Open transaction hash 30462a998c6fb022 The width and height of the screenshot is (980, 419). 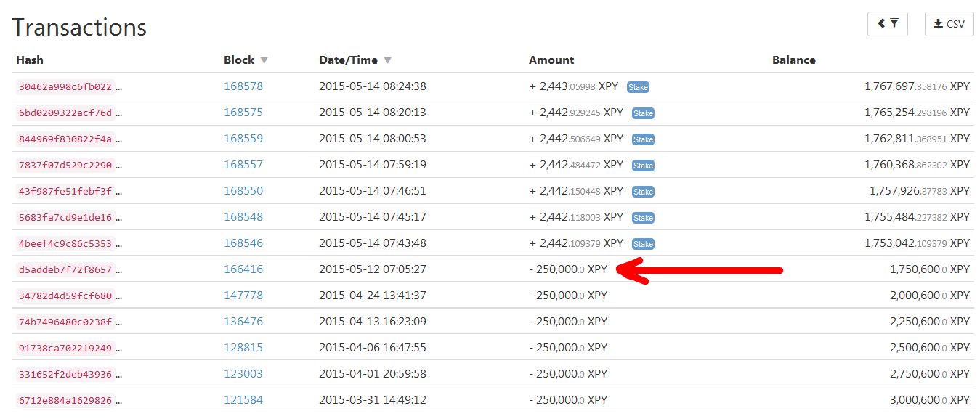(65, 87)
